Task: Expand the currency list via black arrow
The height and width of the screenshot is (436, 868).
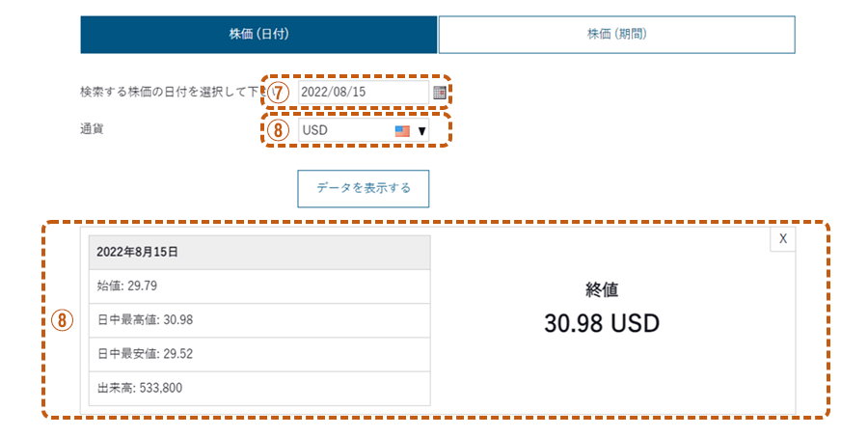Action: (421, 131)
